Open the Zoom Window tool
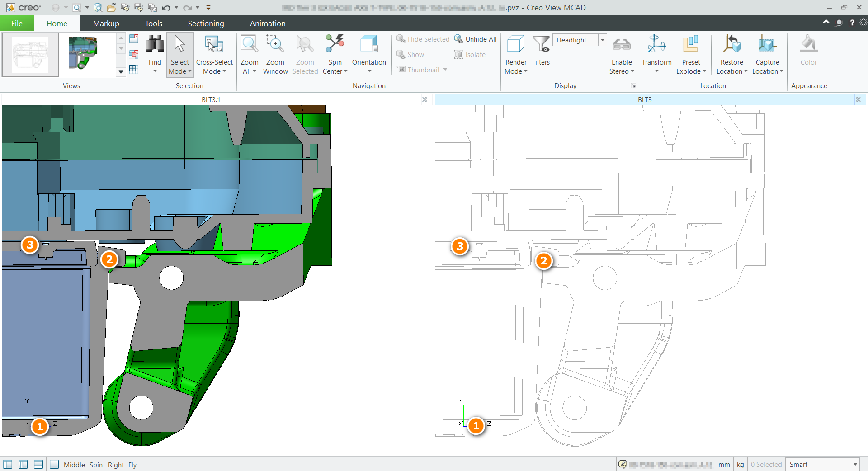 click(x=275, y=54)
